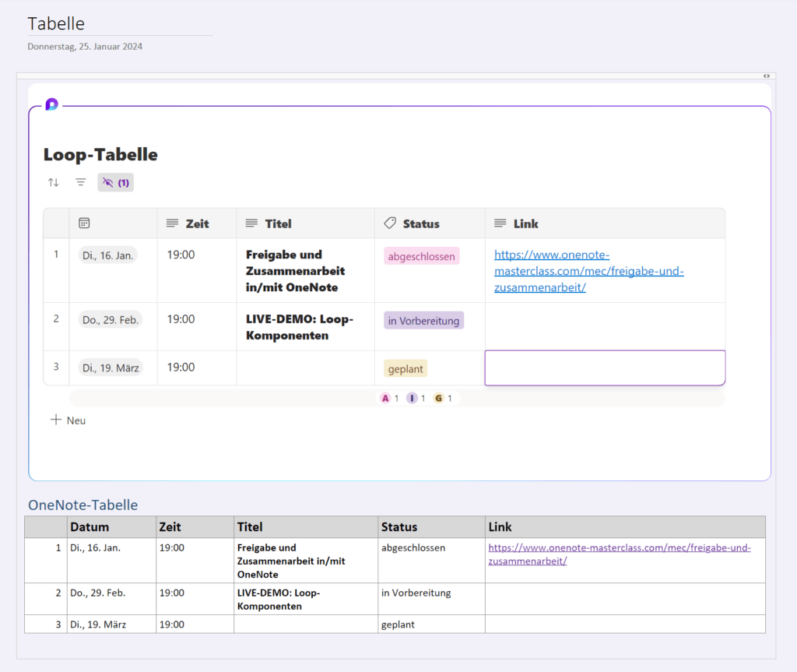Select the Di., 16. Jan. date chip

click(107, 255)
